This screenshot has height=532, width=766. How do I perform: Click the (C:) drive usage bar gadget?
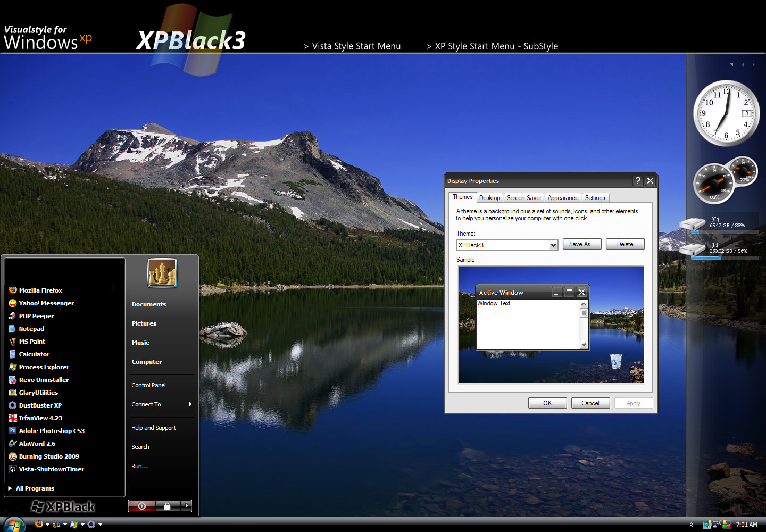click(x=725, y=232)
